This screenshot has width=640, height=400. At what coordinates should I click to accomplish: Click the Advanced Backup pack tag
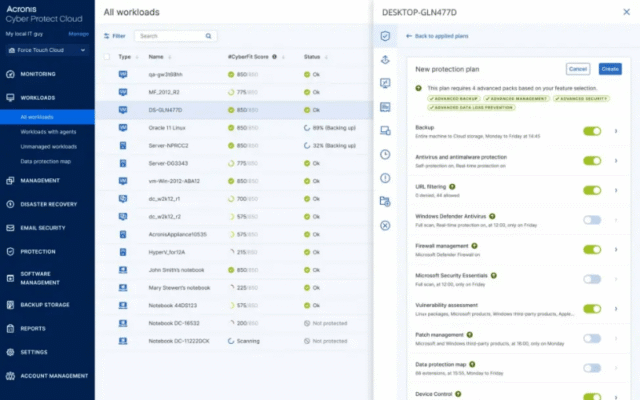(453, 99)
